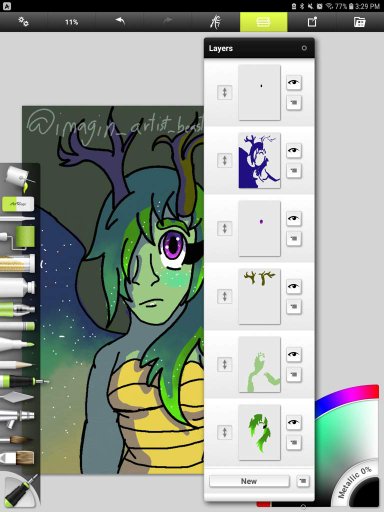Add a New layer

[249, 481]
